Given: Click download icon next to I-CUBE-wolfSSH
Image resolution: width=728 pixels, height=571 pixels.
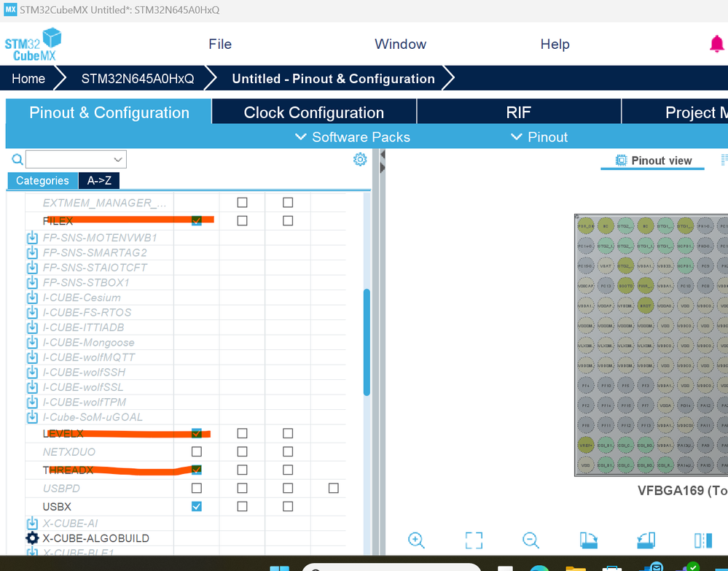Looking at the screenshot, I should click(32, 372).
